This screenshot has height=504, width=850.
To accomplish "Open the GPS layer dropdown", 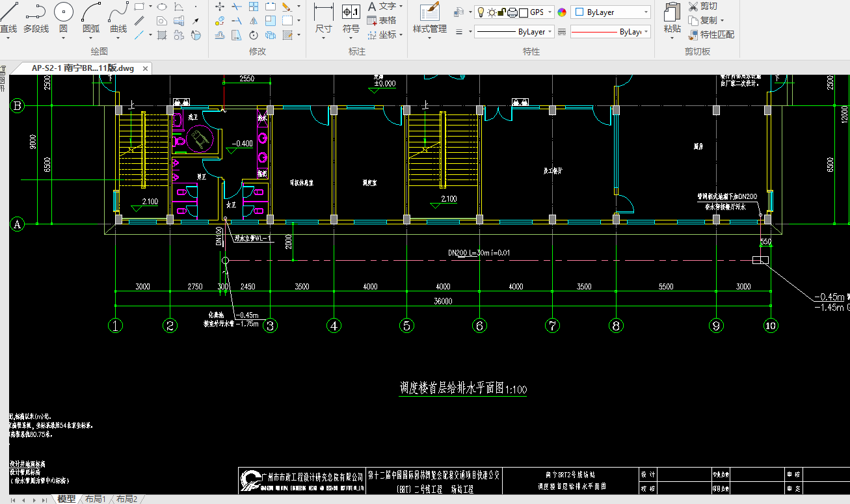I will pos(550,12).
